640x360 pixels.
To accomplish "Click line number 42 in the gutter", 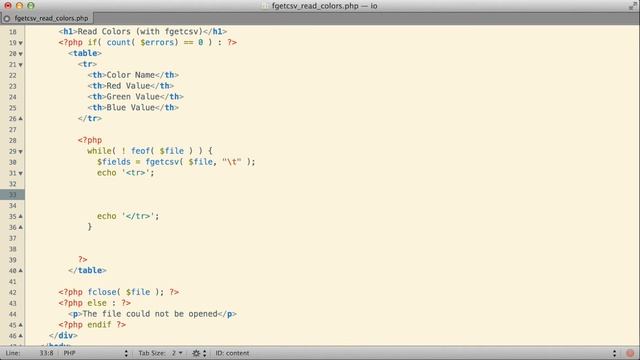I will [x=13, y=293].
